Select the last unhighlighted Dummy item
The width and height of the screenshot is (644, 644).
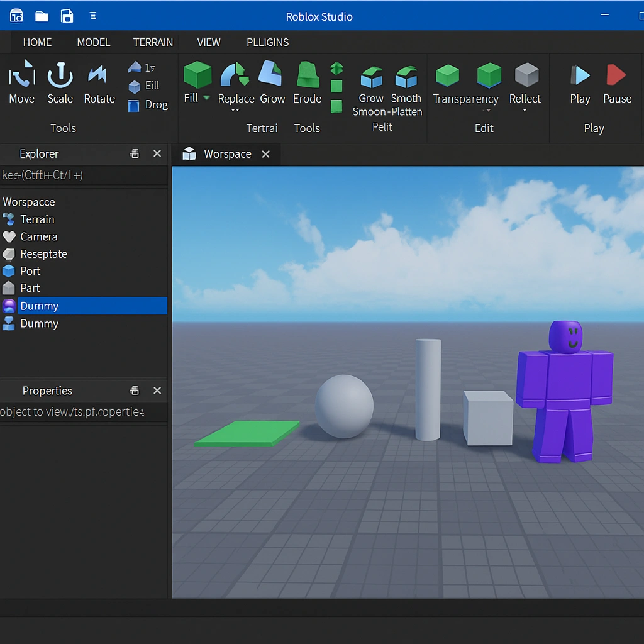pos(40,324)
